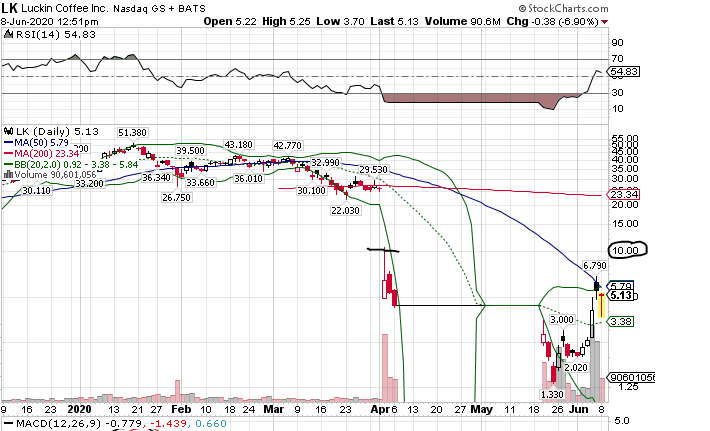Click the Mar month marker on date axis
The image size is (710, 431).
tap(273, 409)
